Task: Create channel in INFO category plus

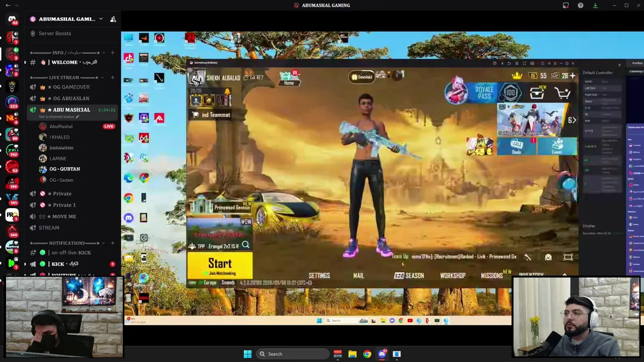Action: (x=112, y=52)
